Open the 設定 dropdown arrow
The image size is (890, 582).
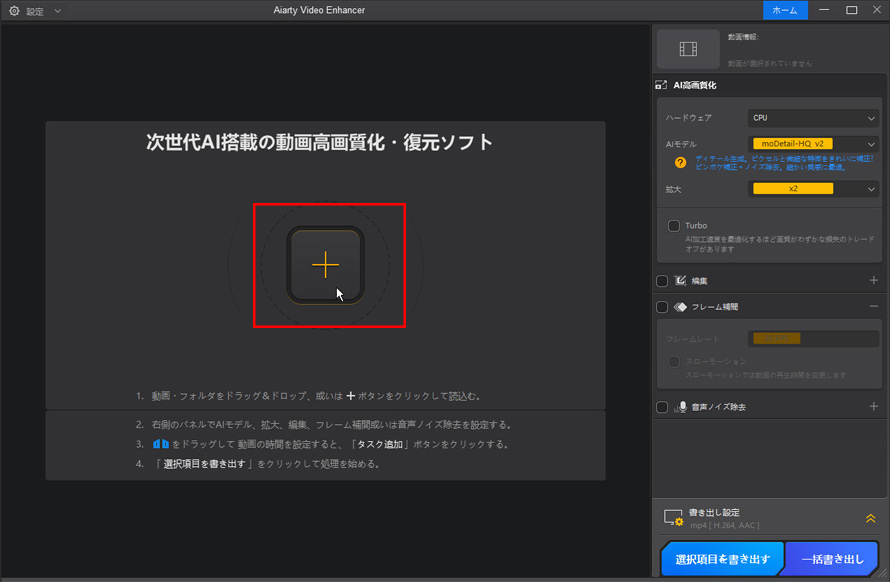[x=57, y=11]
